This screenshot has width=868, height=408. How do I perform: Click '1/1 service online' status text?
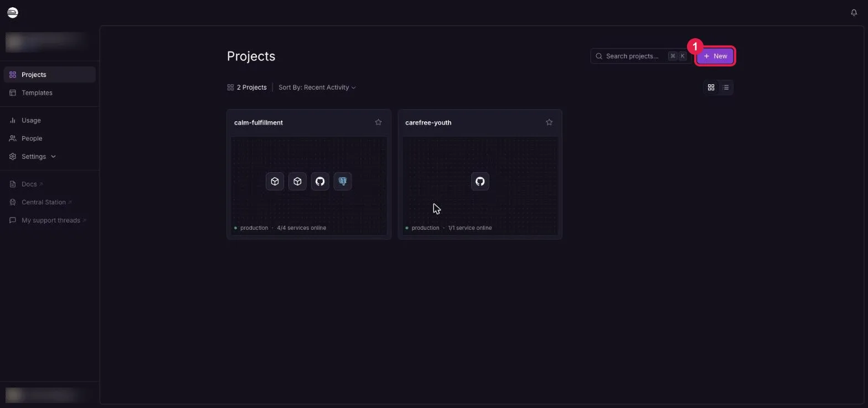(x=469, y=228)
